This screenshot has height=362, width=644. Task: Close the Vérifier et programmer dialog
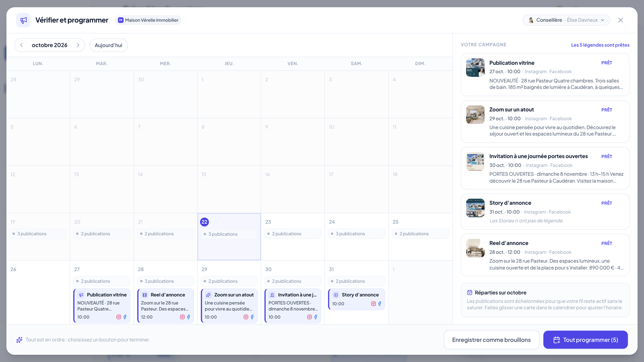coord(621,20)
